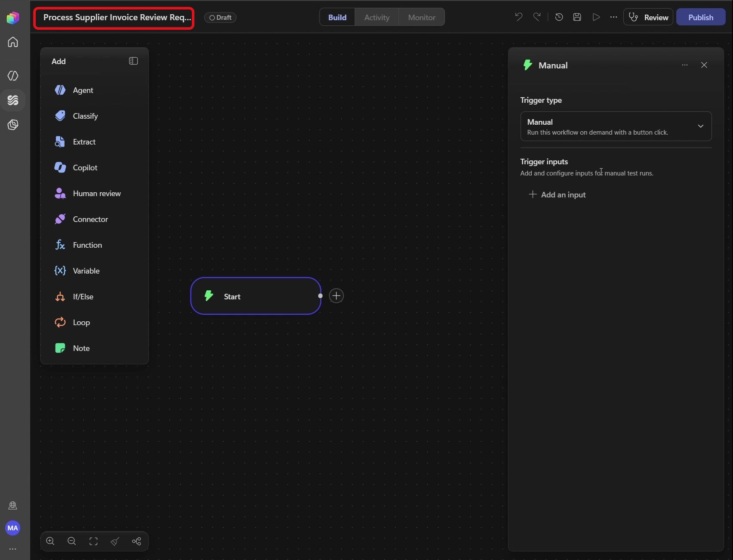Add a Loop node
Image resolution: width=733 pixels, height=560 pixels.
94,323
